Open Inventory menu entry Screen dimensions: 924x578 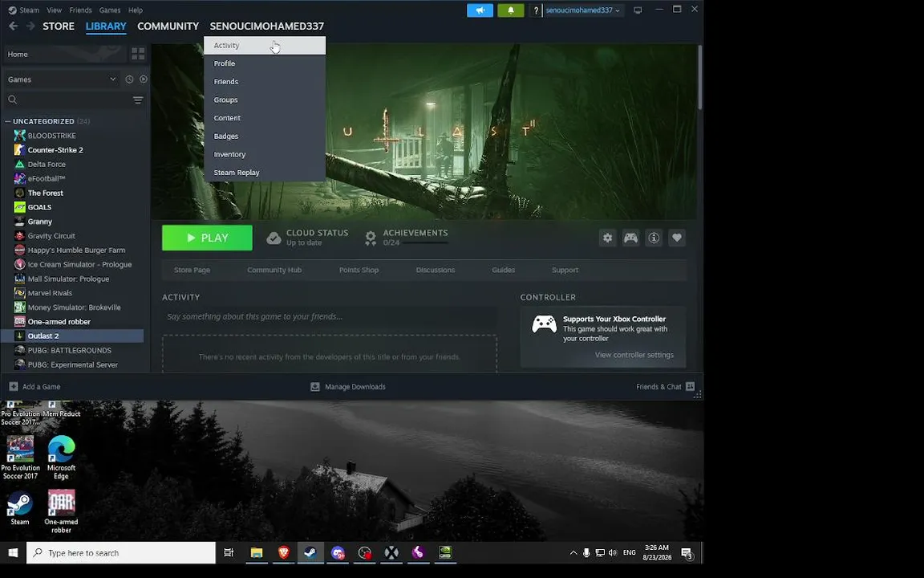coord(265,154)
